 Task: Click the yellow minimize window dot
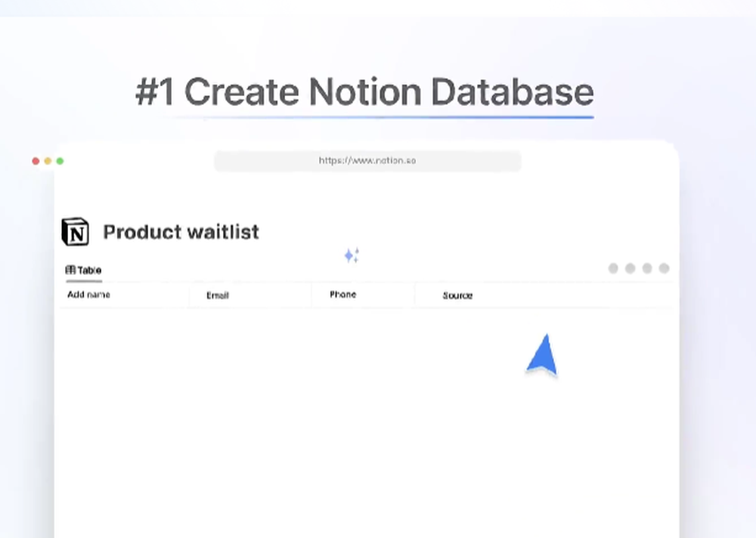tap(48, 161)
